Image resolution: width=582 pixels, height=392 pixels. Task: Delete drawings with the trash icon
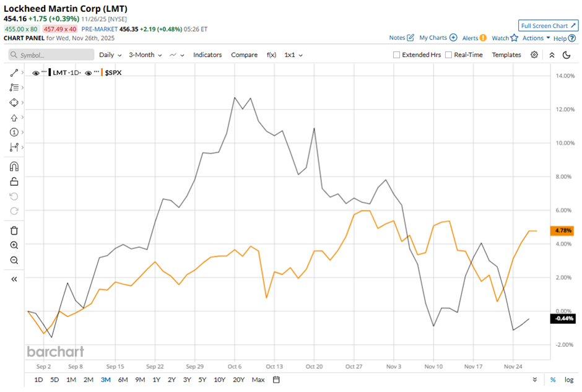coord(14,230)
